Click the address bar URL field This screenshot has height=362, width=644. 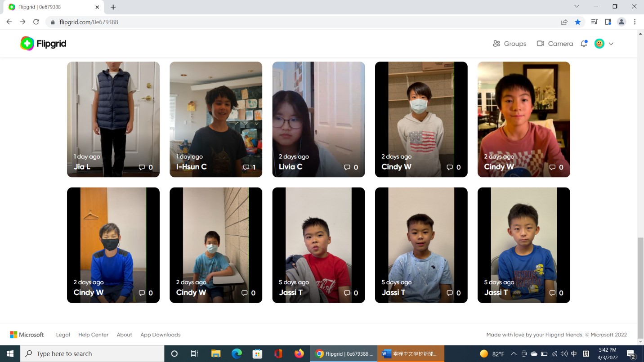tap(270, 22)
